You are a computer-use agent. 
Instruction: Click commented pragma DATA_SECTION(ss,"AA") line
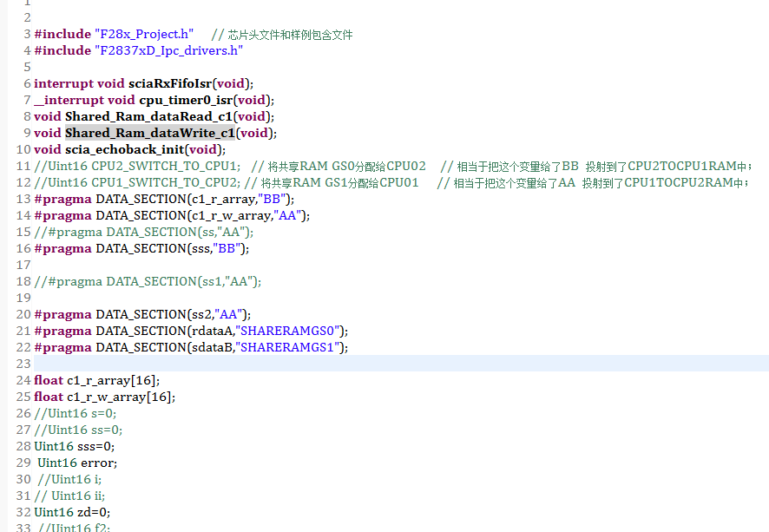pyautogui.click(x=144, y=232)
